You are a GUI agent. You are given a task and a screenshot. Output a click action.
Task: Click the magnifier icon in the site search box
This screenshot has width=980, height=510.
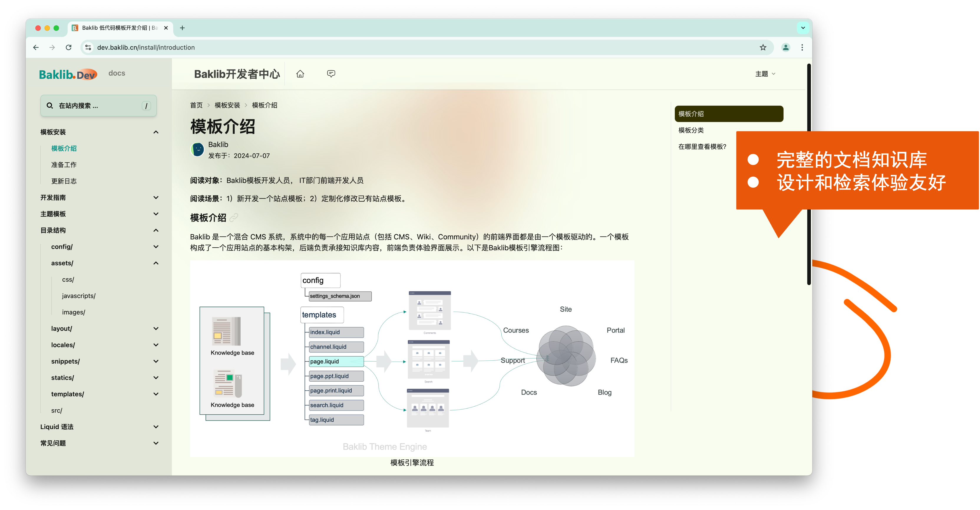pyautogui.click(x=50, y=105)
